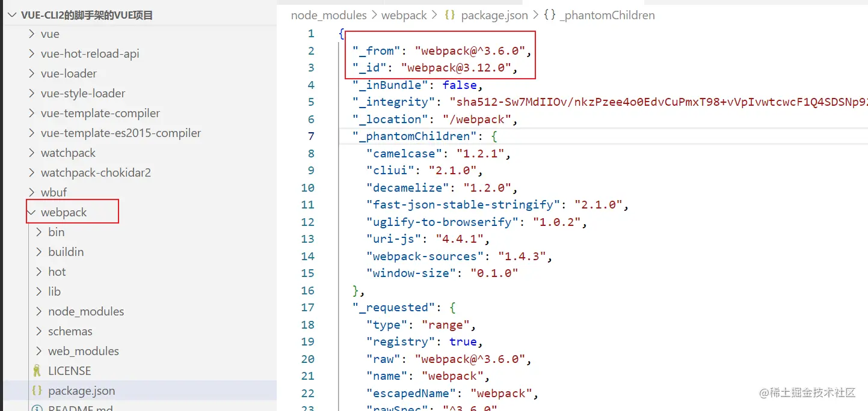The image size is (868, 411).
Task: Click the braces icon before breadcrumb package.json
Action: pos(449,15)
